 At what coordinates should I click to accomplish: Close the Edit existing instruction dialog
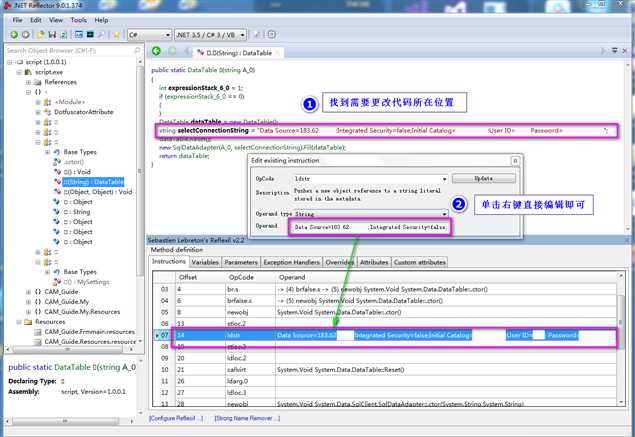tap(515, 161)
